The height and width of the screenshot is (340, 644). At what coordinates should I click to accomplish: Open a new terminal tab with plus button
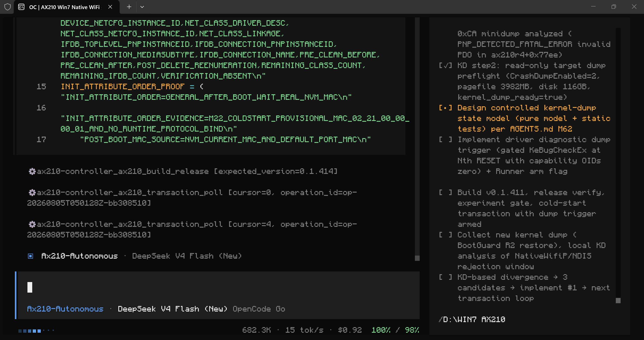coord(129,7)
